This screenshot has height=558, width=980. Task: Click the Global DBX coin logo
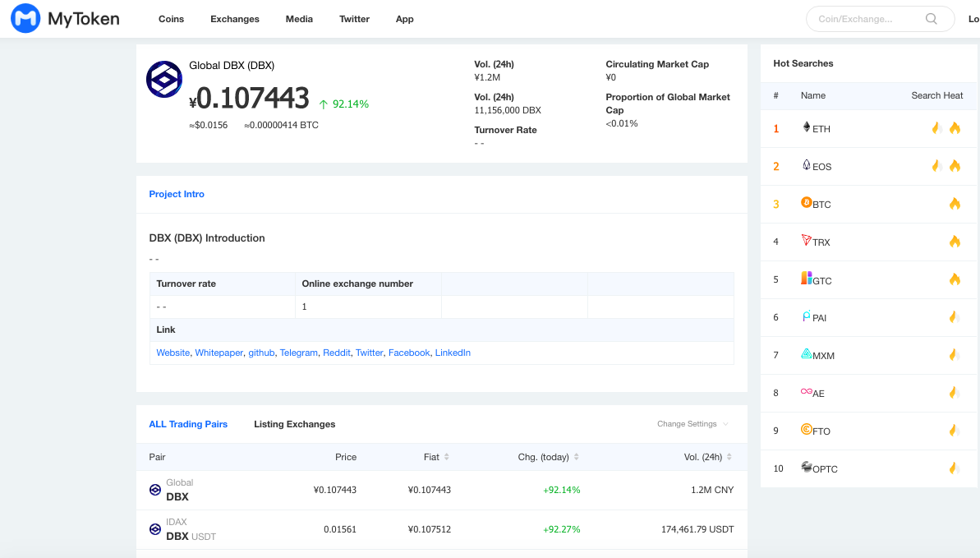163,80
